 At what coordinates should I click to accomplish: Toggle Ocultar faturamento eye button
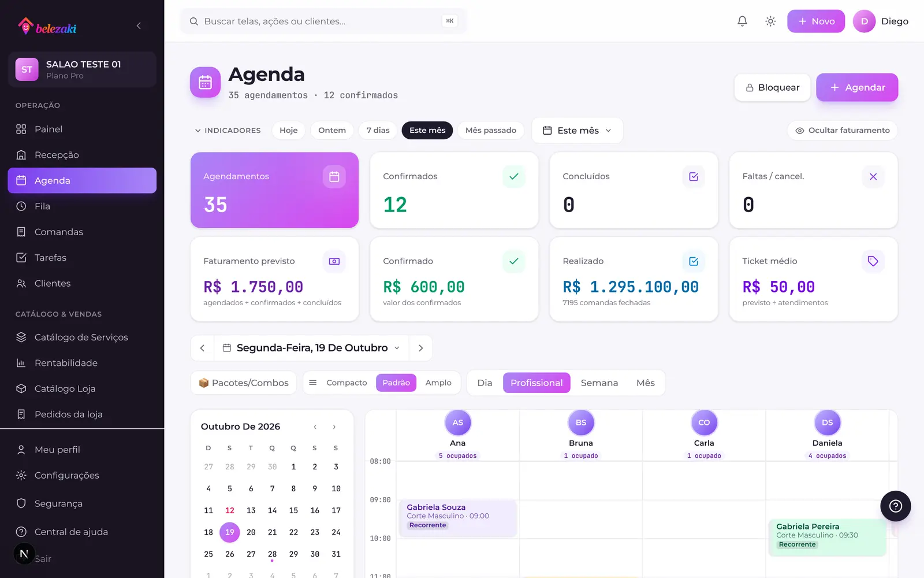tap(842, 131)
